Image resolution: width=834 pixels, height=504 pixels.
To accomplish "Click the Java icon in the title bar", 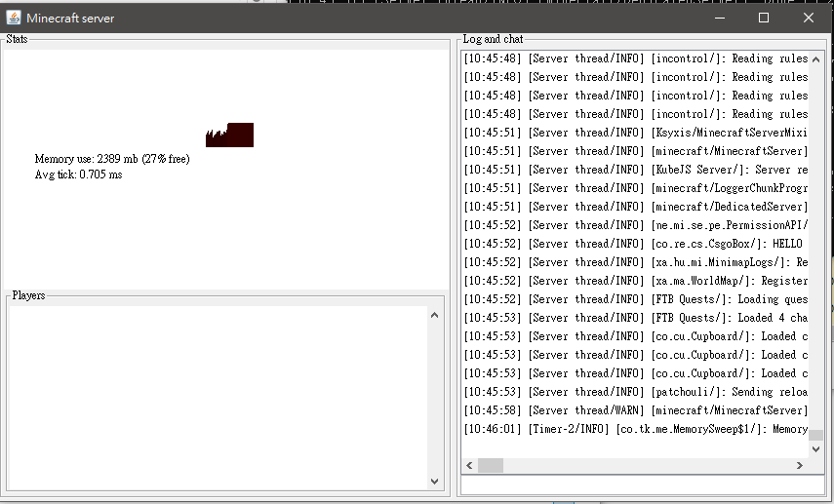I will (14, 18).
